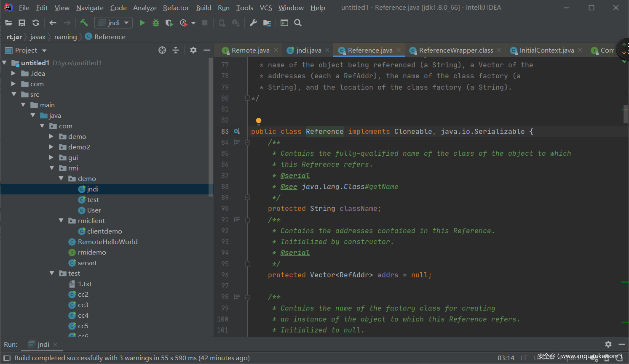Toggle fold marker at line 91 comment

pyautogui.click(x=248, y=220)
